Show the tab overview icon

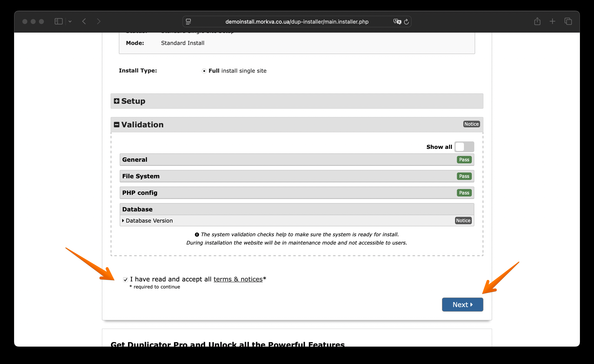[x=568, y=22]
